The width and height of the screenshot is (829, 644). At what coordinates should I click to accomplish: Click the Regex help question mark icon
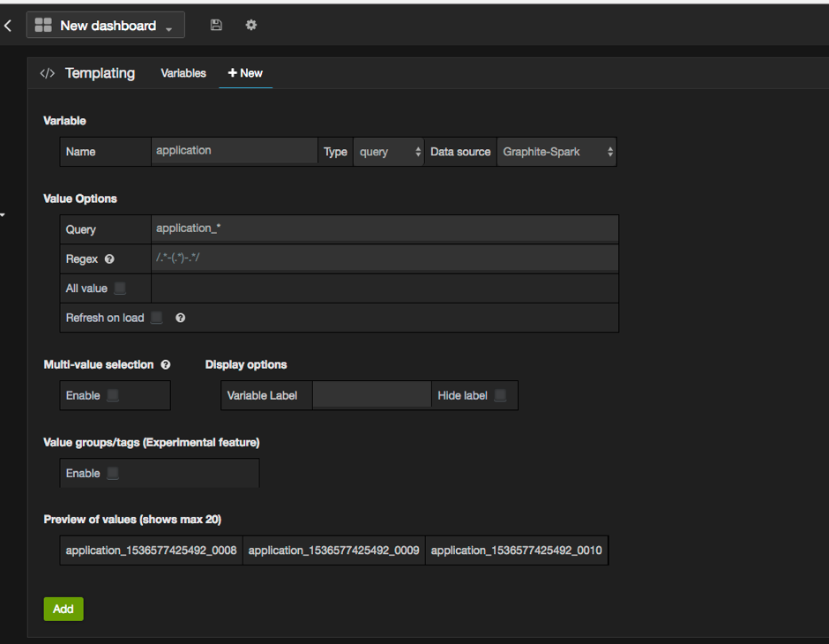coord(109,259)
